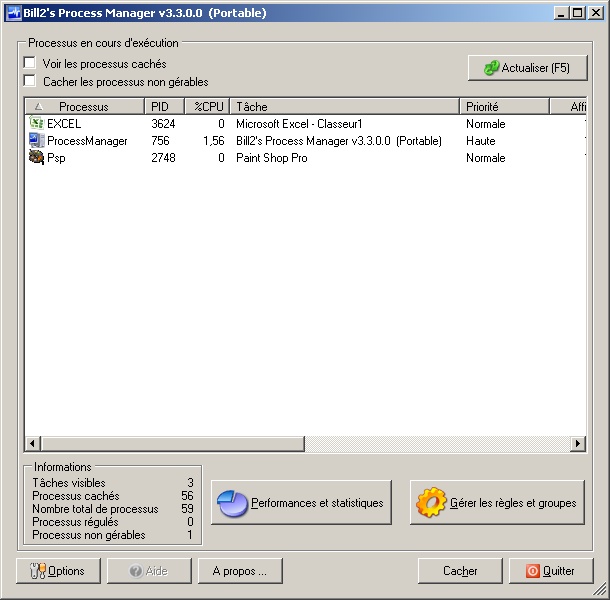
Task: Minimize the Process Manager window
Action: tap(561, 13)
